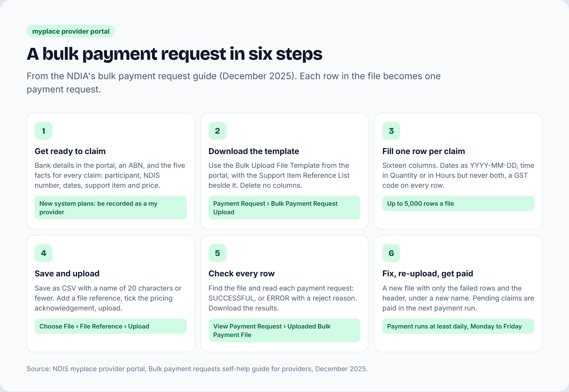Click the heading A bulk payment request in six steps
Screen dimensions: 569x392
tap(174, 54)
